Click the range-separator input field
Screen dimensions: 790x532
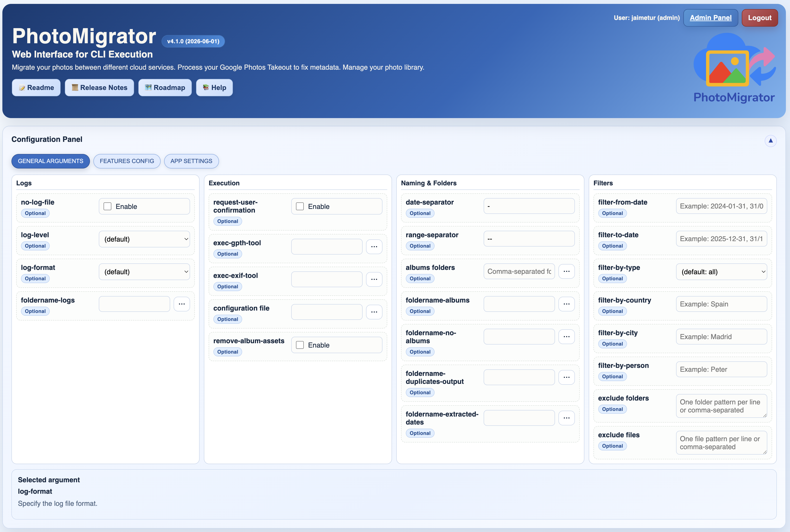(x=529, y=239)
